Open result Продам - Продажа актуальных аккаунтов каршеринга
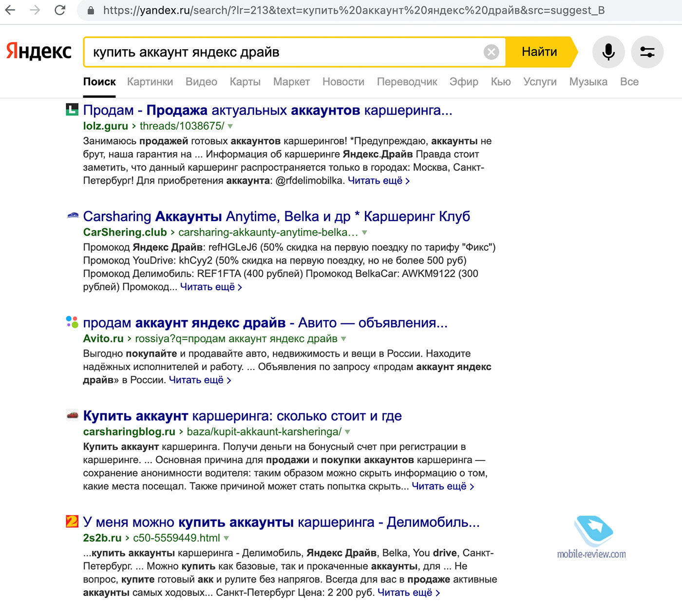 267,111
